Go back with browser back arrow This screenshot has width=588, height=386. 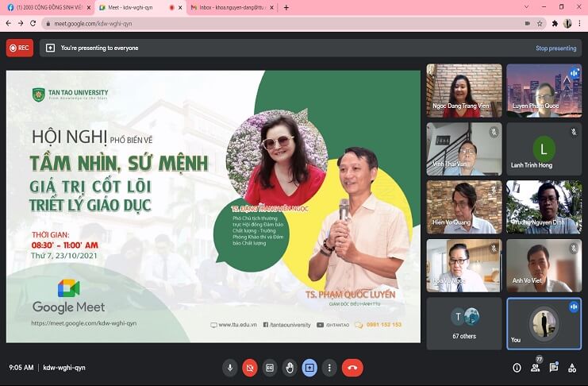(8, 23)
